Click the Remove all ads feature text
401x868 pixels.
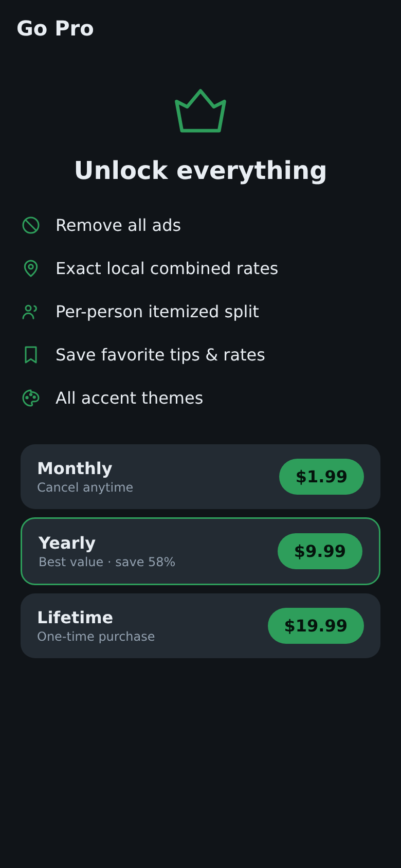pyautogui.click(x=118, y=225)
